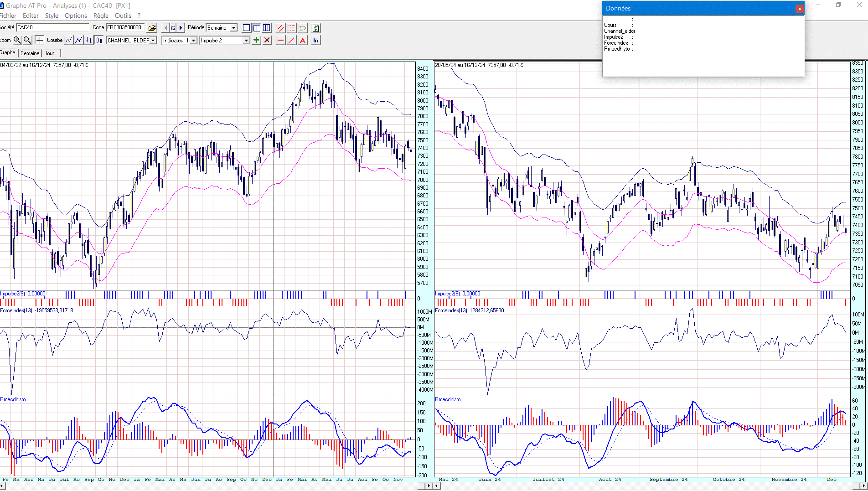Open the Options menu
The image size is (868, 491).
pos(76,16)
